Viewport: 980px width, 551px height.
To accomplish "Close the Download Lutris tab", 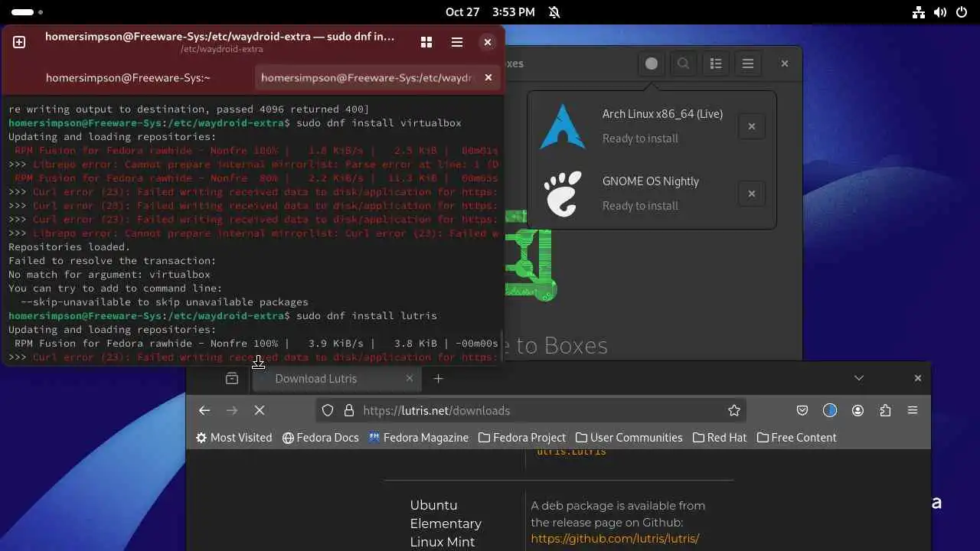I will click(x=410, y=378).
